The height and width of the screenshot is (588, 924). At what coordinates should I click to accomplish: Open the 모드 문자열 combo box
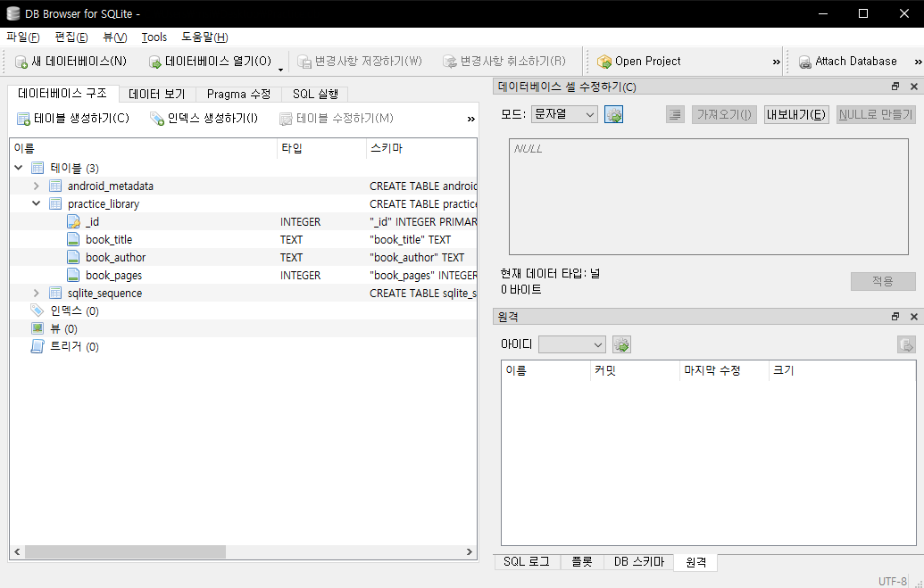564,114
